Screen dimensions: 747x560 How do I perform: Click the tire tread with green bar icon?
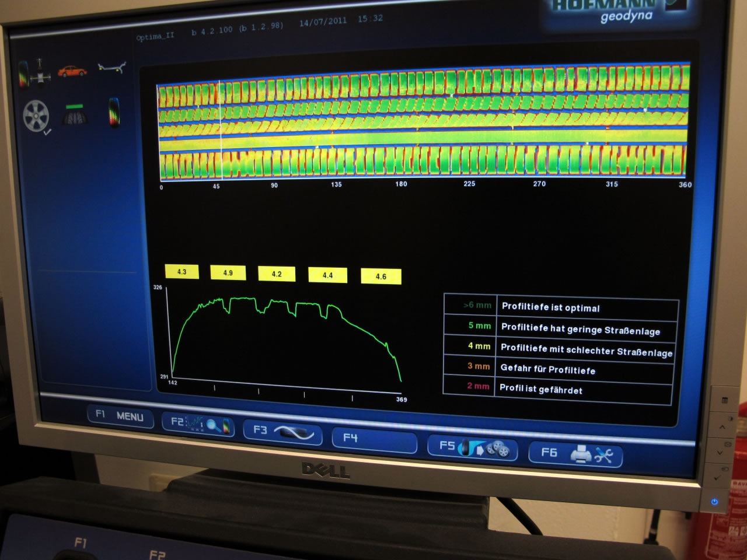coord(75,115)
